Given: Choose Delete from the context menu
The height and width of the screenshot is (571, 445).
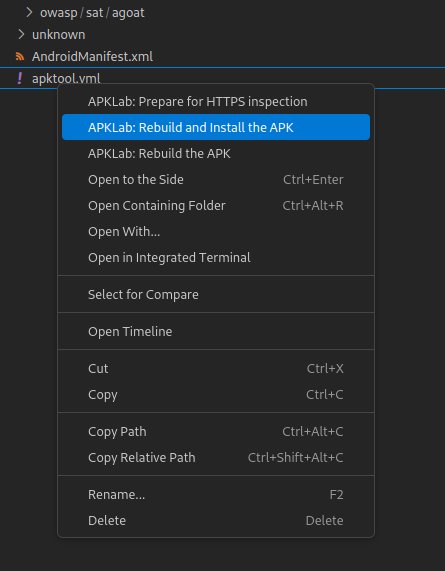Looking at the screenshot, I should pyautogui.click(x=216, y=520).
